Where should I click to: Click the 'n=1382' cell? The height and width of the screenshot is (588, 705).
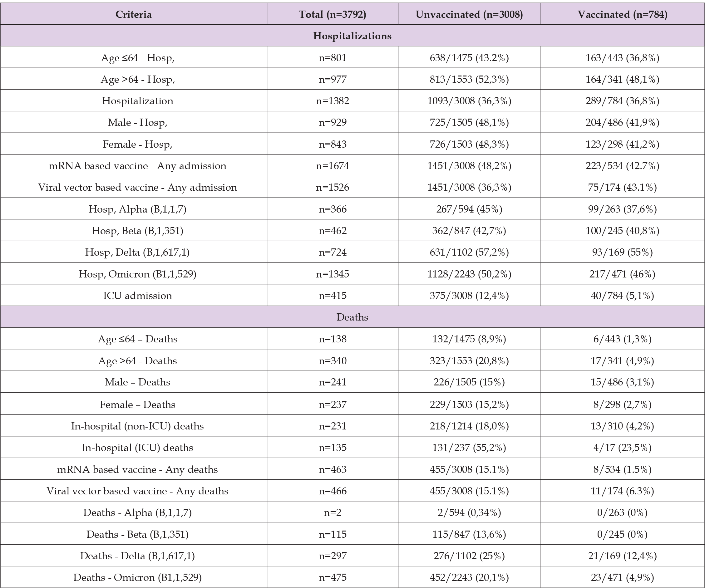(332, 101)
